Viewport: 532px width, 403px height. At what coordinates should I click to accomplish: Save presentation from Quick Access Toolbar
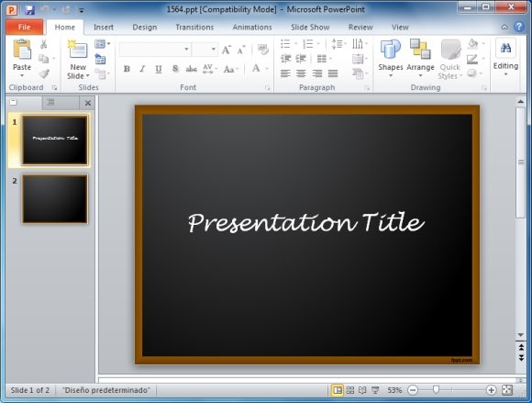29,9
